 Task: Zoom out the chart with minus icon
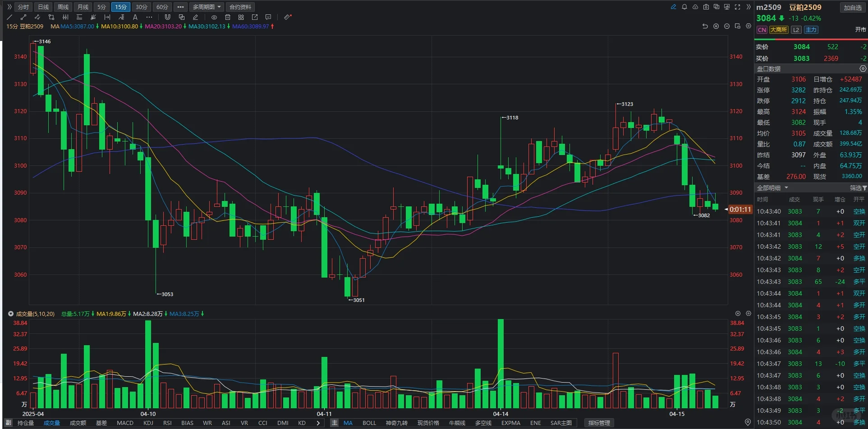727,26
